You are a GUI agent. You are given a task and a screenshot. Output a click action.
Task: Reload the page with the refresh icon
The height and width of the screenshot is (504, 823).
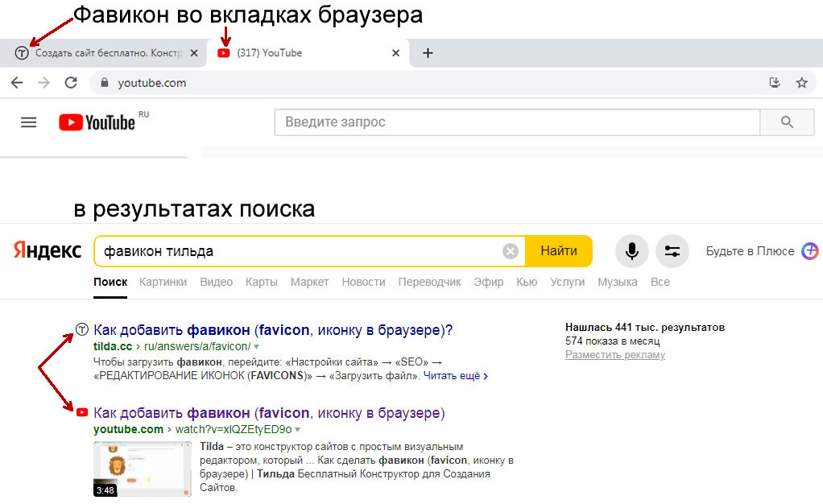pos(71,82)
